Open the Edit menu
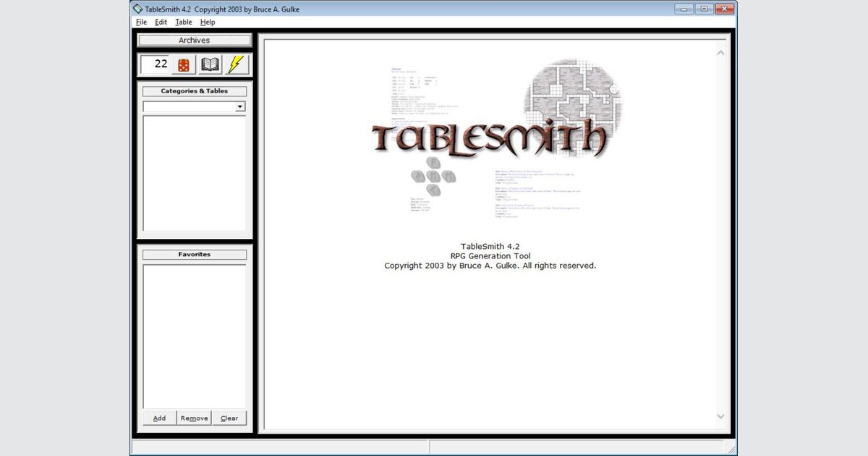Viewport: 868px width, 456px height. tap(161, 22)
